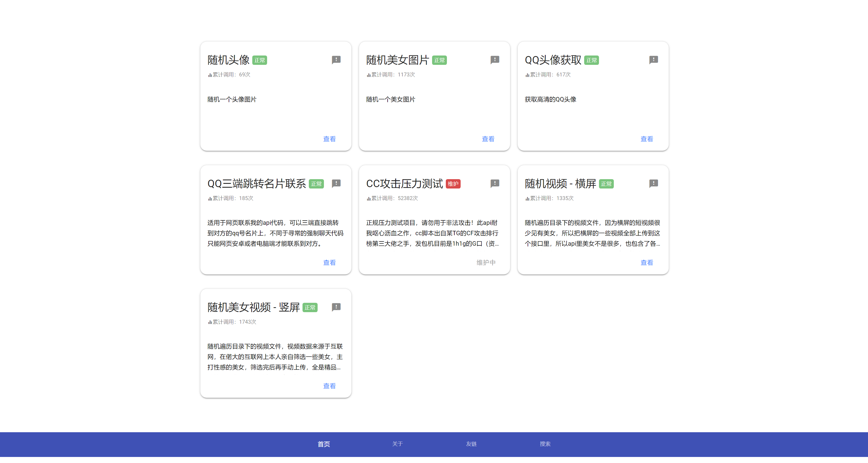
Task: Click the feedback icon on 随机美女图片 card
Action: pyautogui.click(x=495, y=60)
